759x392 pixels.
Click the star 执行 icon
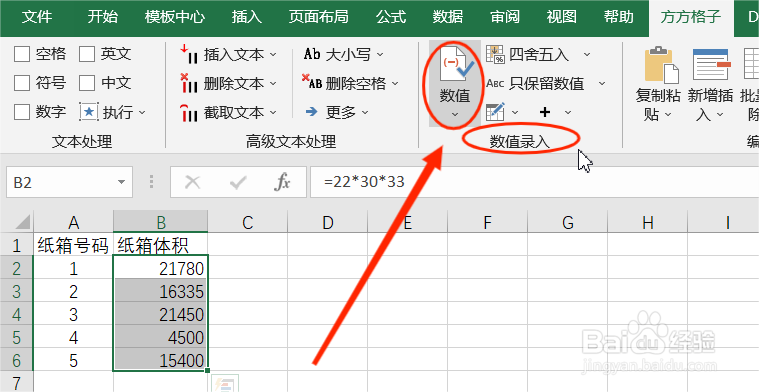pos(89,112)
